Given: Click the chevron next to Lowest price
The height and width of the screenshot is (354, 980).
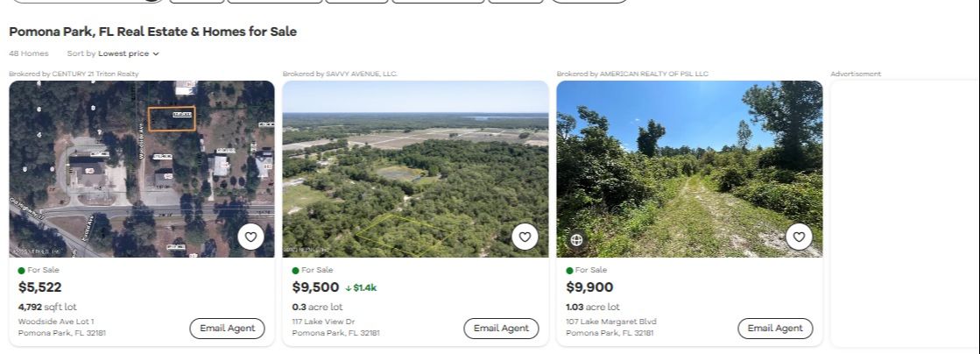Looking at the screenshot, I should click(156, 54).
